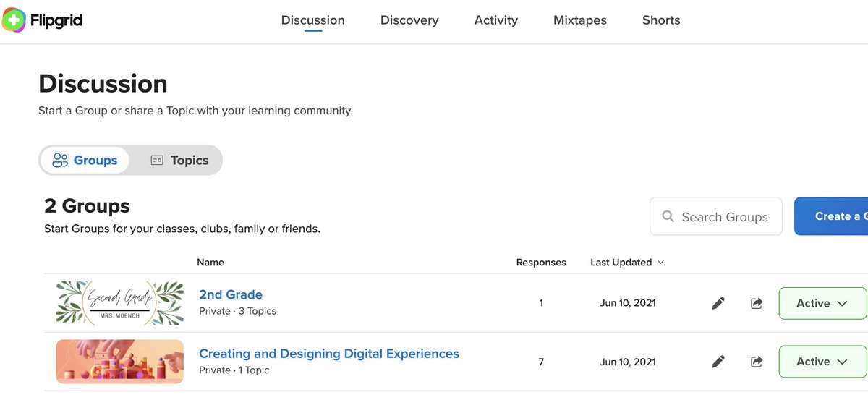
Task: Click the Second Grade Mrs. Moench thumbnail
Action: click(x=119, y=303)
